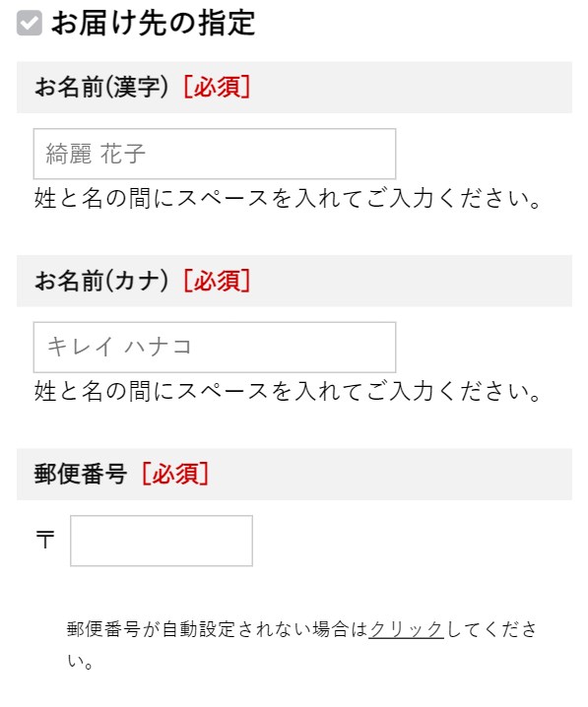
Task: Click the wrapped い。 at the note's end
Action: (80, 661)
